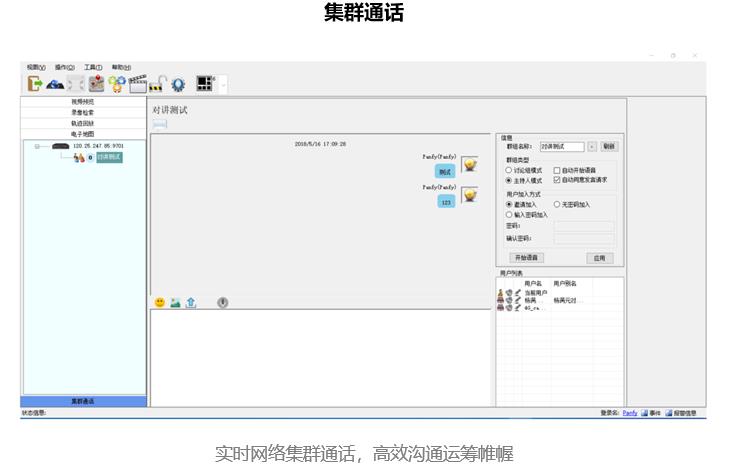This screenshot has width=731, height=466.
Task: Collapse the 120.25.247.85 server tree node
Action: click(x=37, y=146)
